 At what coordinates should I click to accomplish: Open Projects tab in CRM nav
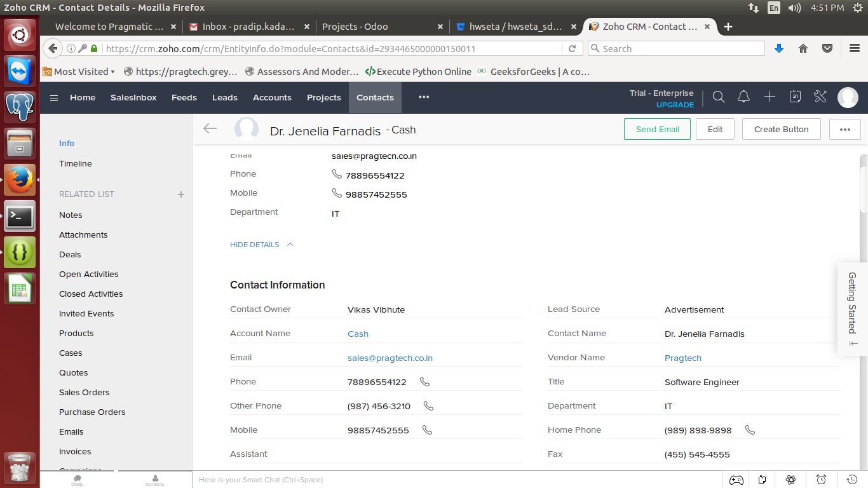[x=324, y=97]
